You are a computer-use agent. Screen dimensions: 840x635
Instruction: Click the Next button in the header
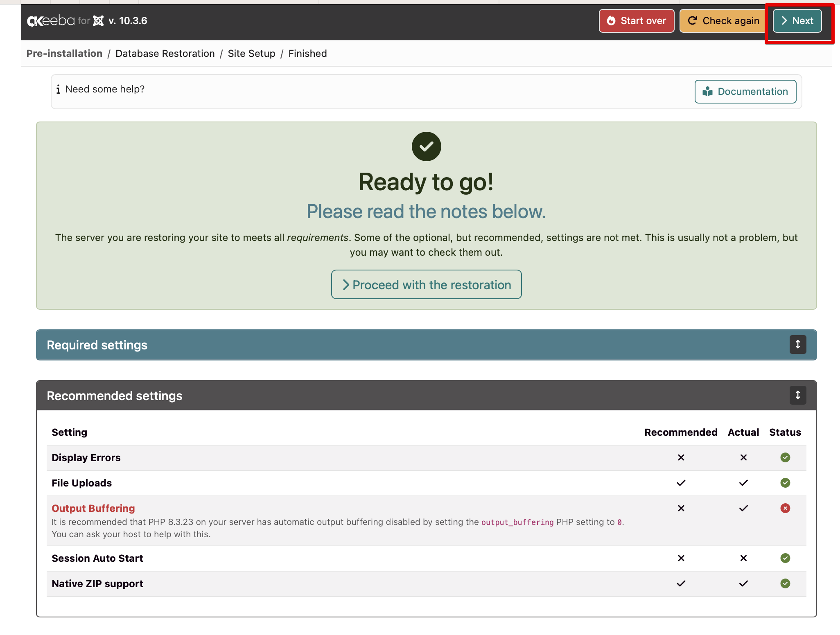click(797, 21)
